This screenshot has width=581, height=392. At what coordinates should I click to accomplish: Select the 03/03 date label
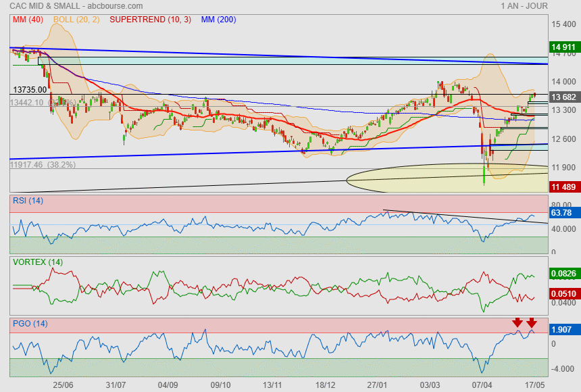(x=430, y=385)
